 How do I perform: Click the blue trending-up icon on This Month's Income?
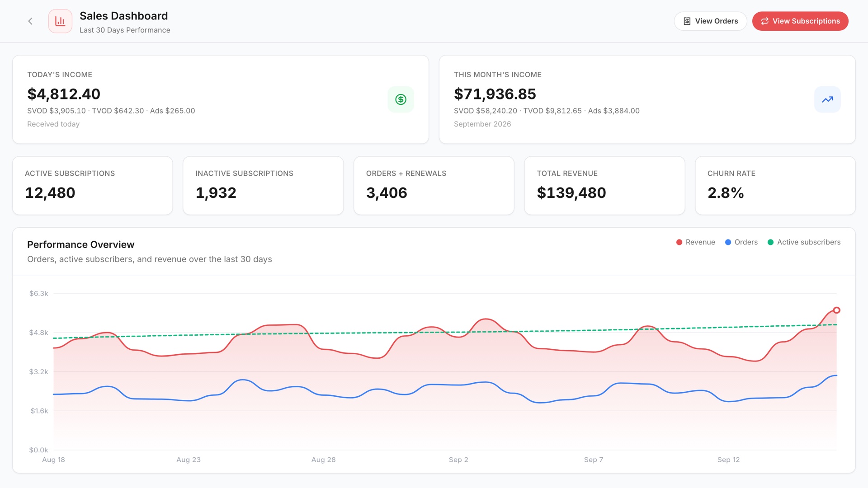(x=827, y=99)
